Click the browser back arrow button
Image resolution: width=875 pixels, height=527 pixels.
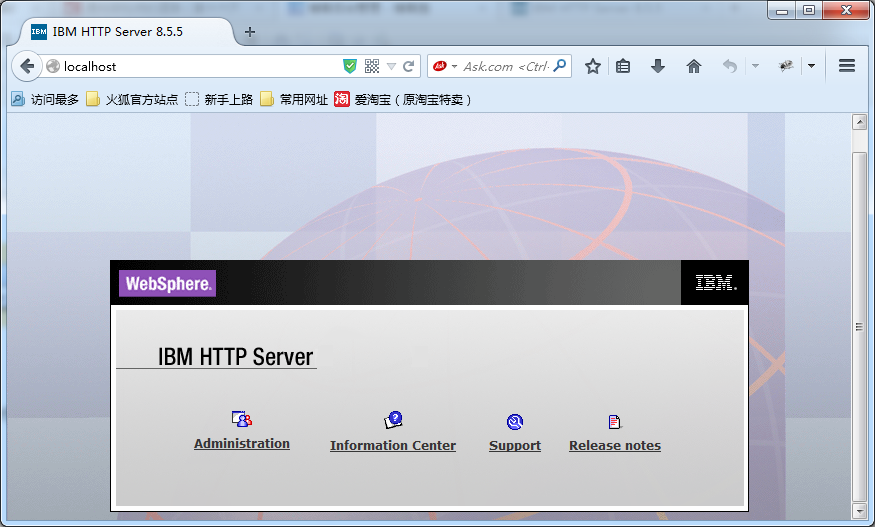(x=26, y=66)
